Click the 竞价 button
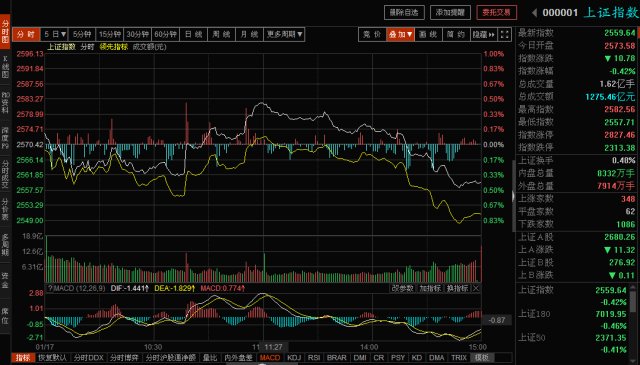The image size is (640, 365). point(372,34)
